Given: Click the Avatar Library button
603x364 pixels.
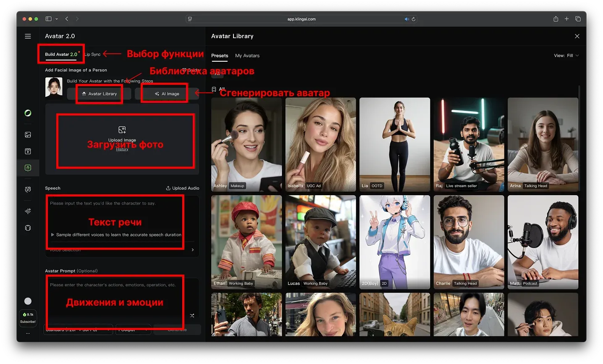Looking at the screenshot, I should (100, 94).
